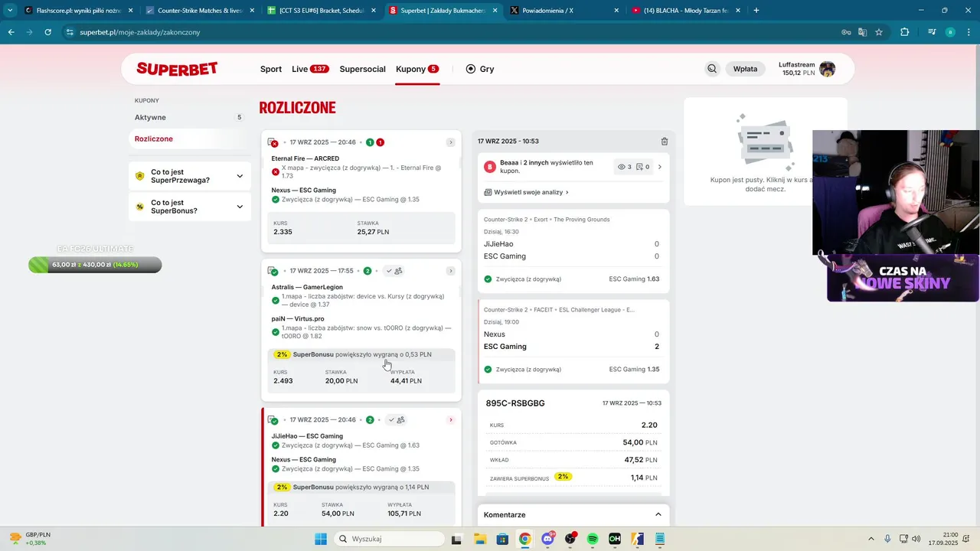Image resolution: width=980 pixels, height=551 pixels.
Task: Switch to the Flashscore.pl browser tab
Action: [x=78, y=11]
